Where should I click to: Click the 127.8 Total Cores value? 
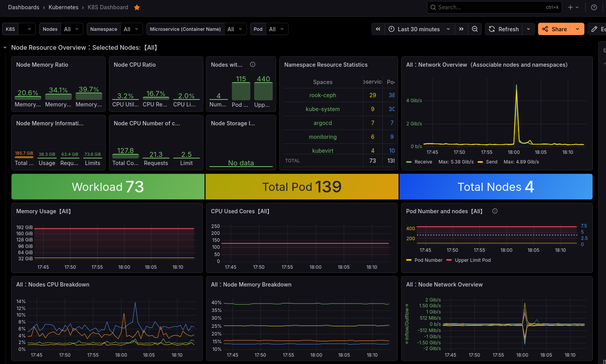click(125, 150)
